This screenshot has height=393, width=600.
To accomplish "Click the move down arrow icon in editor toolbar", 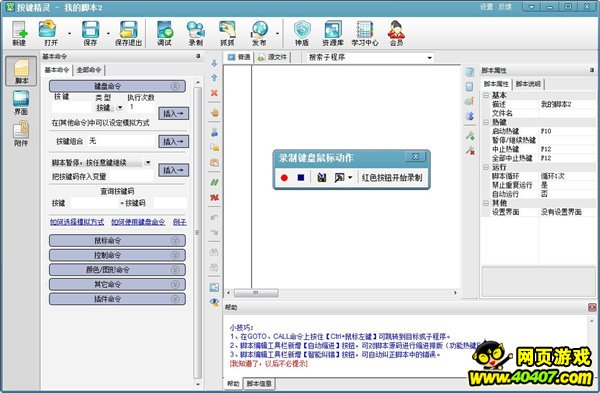I will pyautogui.click(x=214, y=63).
